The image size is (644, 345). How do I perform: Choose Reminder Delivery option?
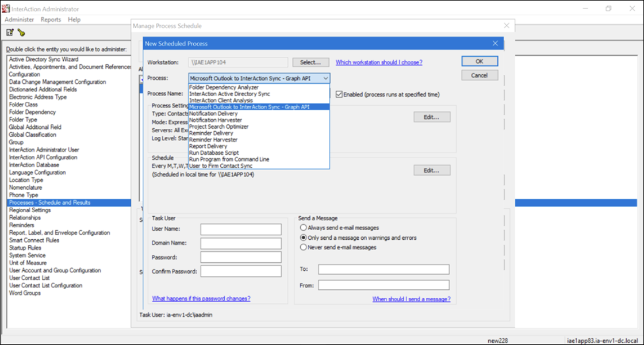259,133
